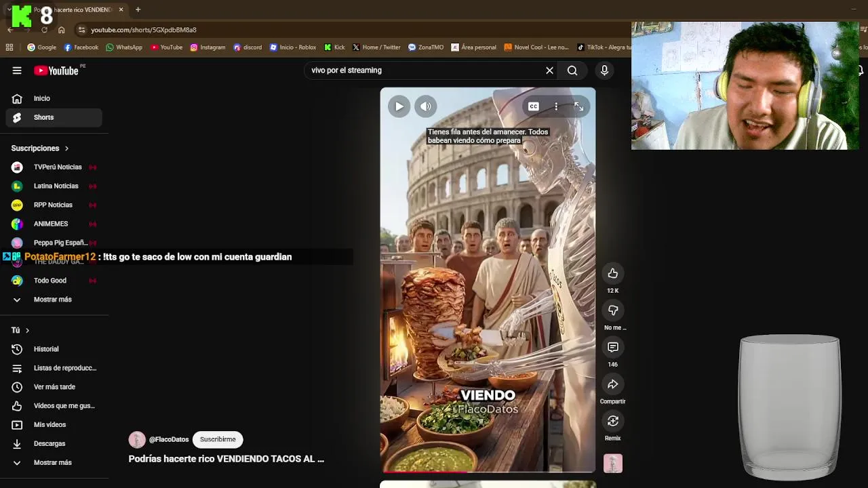
Task: Go to the YouTube logo home
Action: coord(56,70)
